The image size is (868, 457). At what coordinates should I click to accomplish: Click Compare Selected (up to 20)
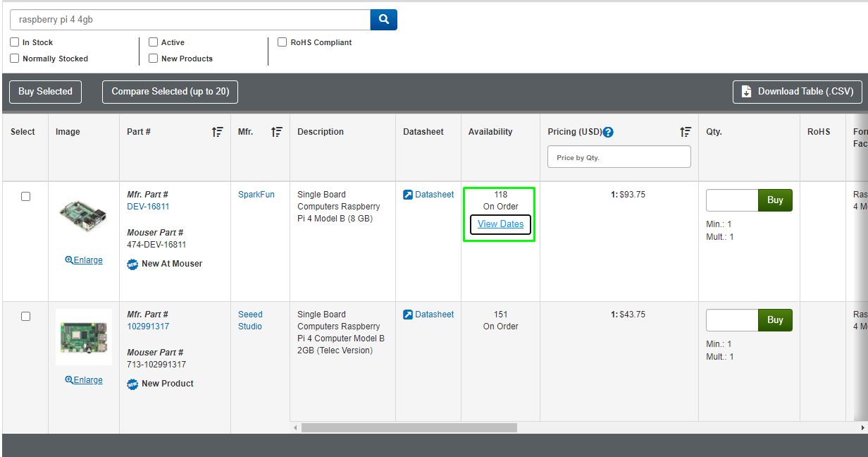click(170, 92)
